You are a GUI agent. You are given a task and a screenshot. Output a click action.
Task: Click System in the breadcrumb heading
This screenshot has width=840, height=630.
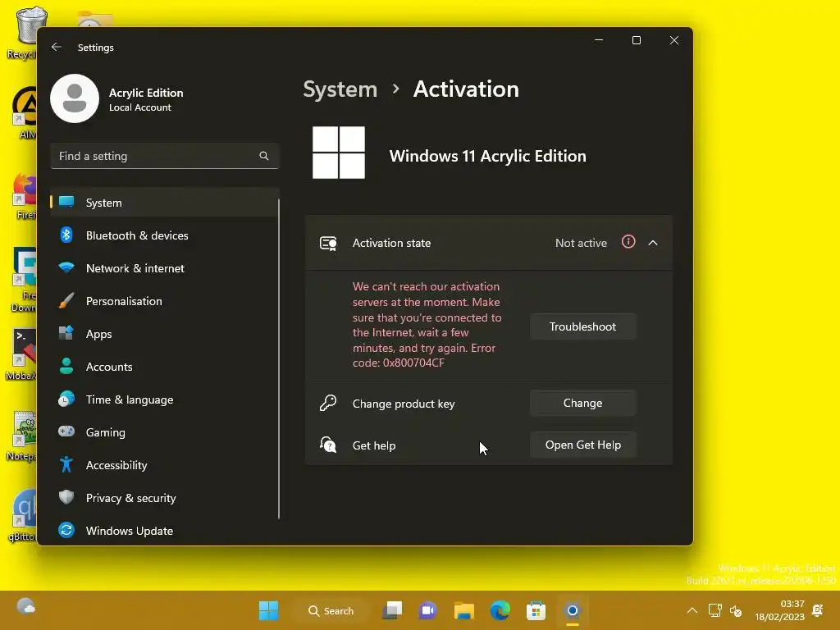340,89
